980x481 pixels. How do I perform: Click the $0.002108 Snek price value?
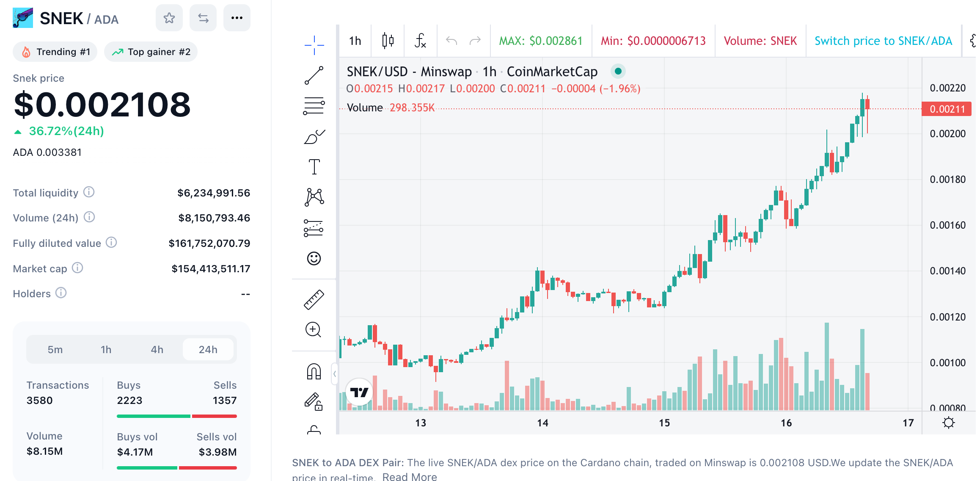pyautogui.click(x=102, y=105)
